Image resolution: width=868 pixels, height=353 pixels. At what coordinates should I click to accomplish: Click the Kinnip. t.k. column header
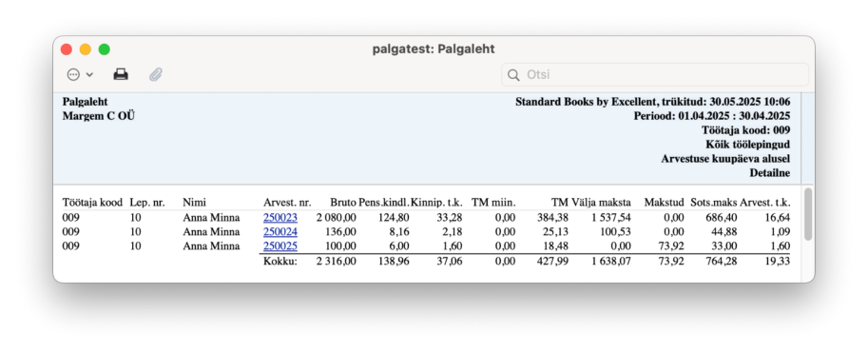[436, 203]
